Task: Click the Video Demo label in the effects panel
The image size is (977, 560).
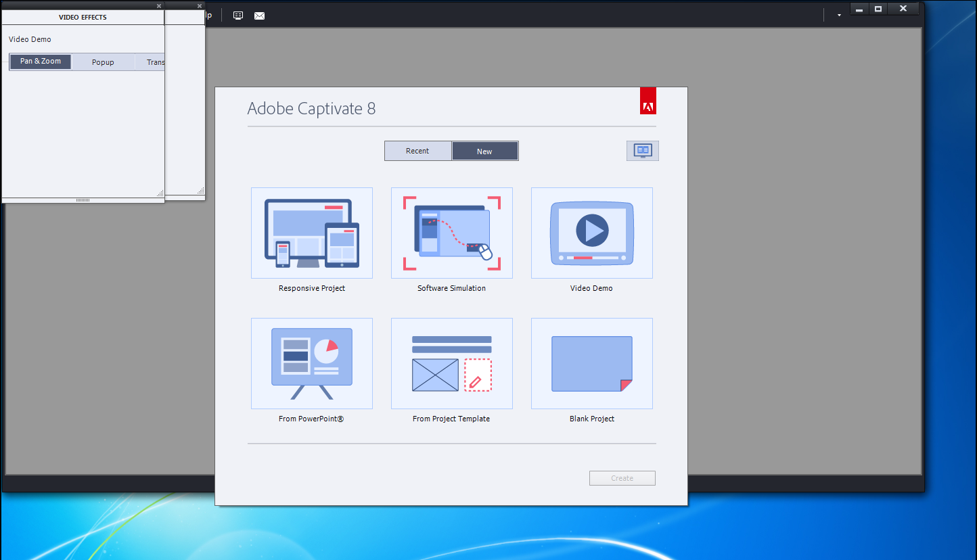Action: (x=30, y=39)
